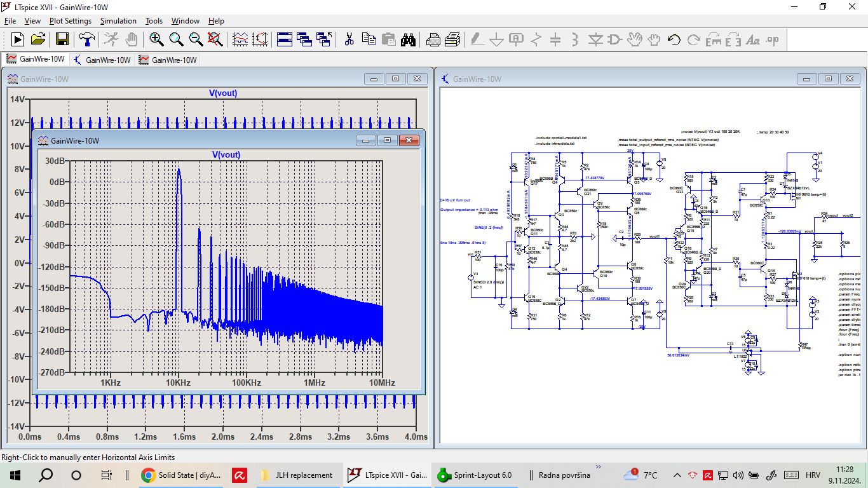This screenshot has width=868, height=488.
Task: Maximize the GainWire-10W FFT plot window
Action: click(x=387, y=140)
